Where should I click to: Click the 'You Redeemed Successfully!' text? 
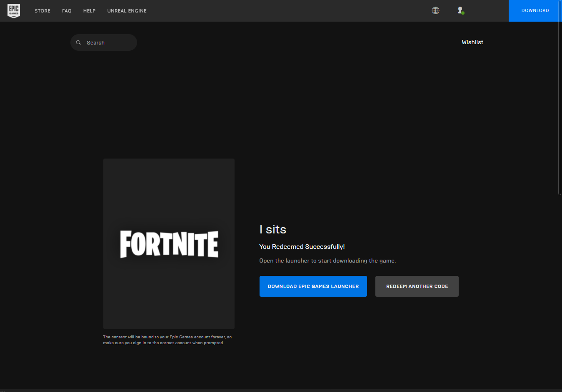[302, 247]
